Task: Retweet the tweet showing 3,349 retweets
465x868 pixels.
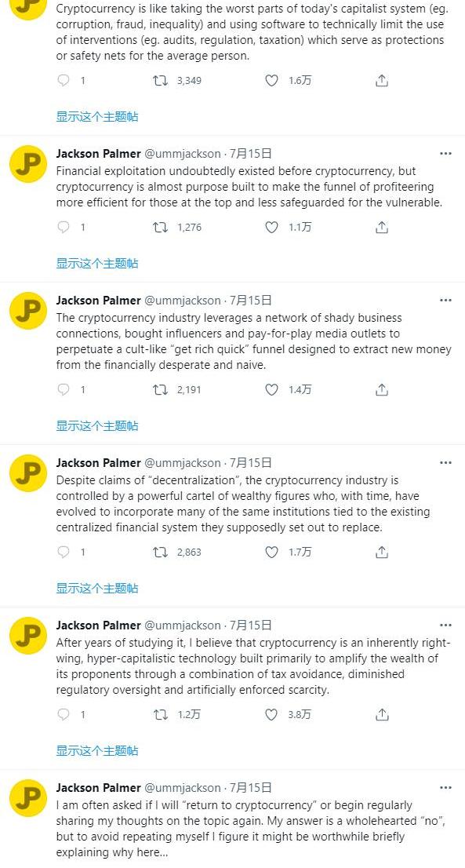Action: 160,81
